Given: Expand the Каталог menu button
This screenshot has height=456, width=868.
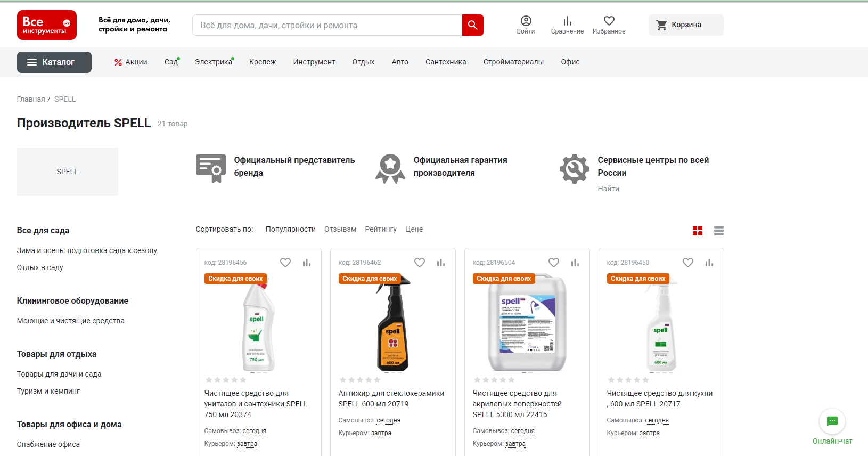Looking at the screenshot, I should (54, 62).
